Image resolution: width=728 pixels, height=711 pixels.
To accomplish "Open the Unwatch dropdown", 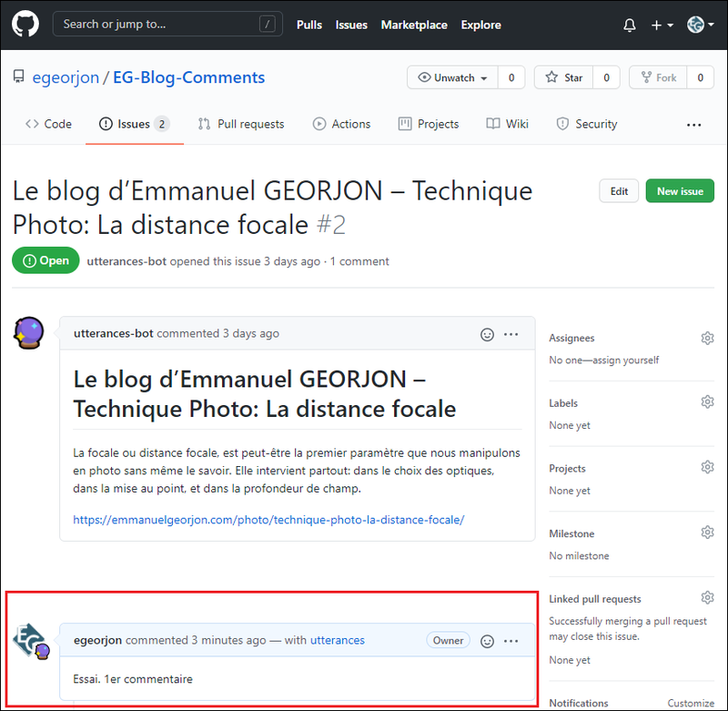I will tap(452, 77).
